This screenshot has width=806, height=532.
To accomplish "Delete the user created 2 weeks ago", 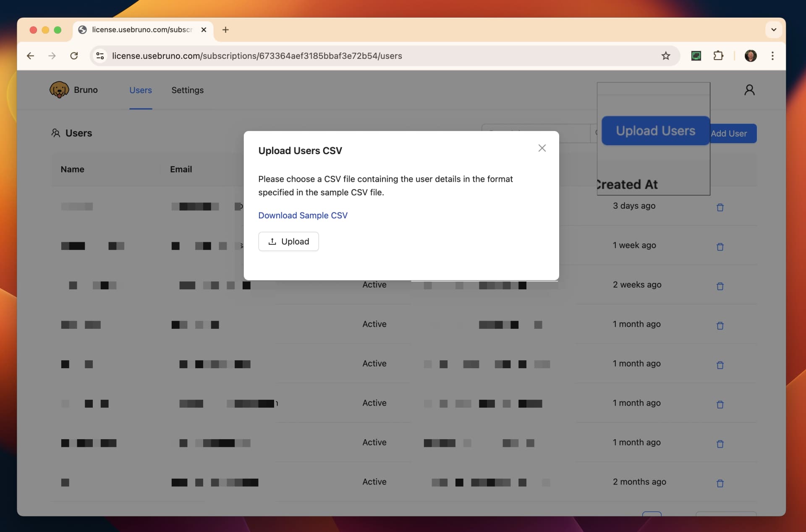I will [720, 286].
